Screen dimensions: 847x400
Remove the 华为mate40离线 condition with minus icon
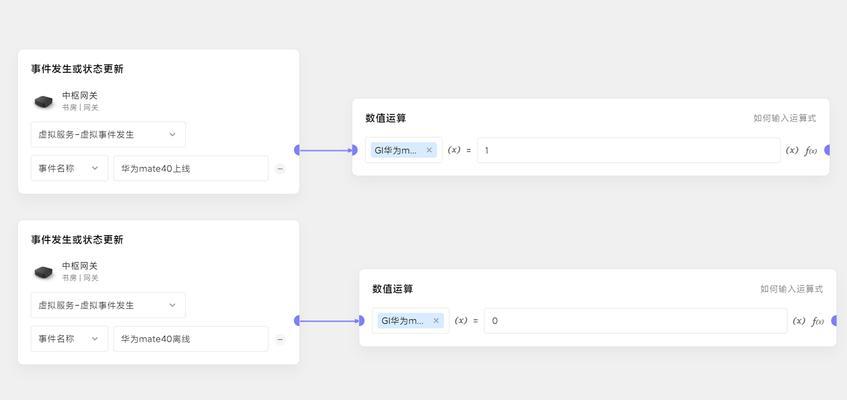pos(280,339)
